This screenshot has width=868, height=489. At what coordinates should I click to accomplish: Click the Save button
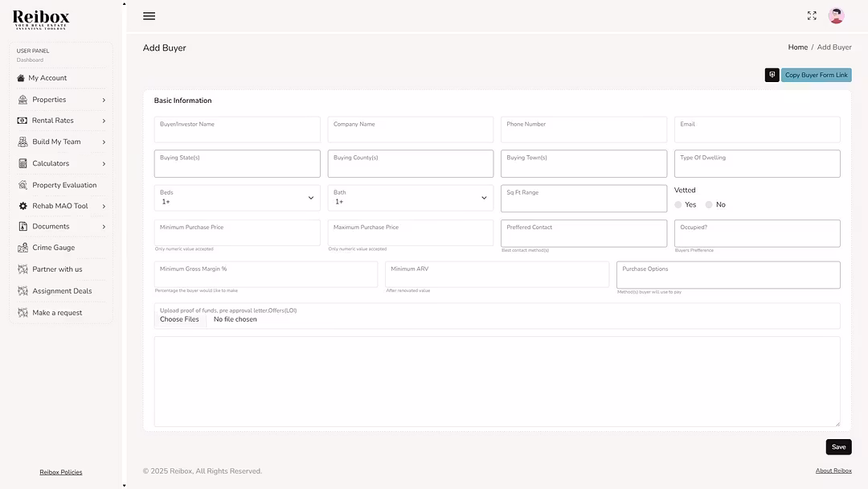(x=838, y=447)
